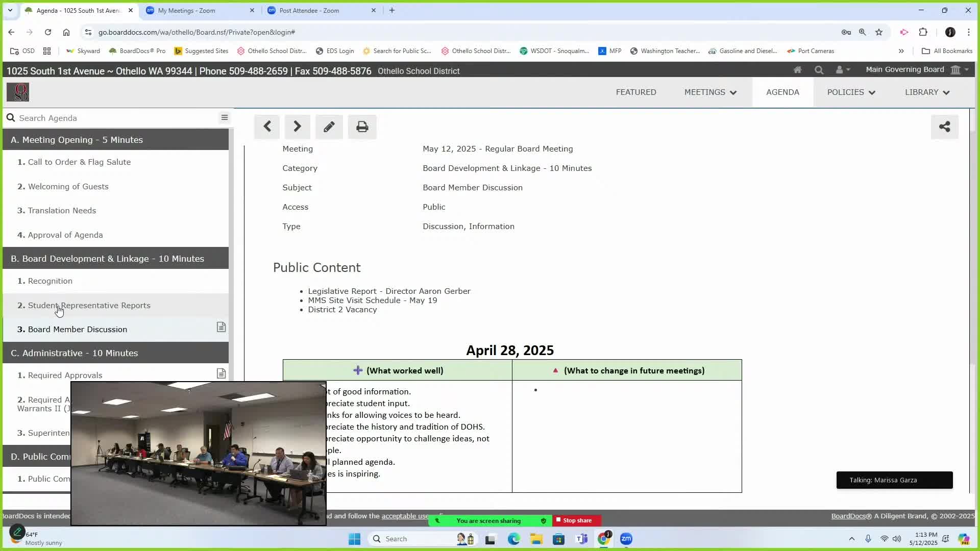Open Zoom from the Windows taskbar
Screen dimensions: 980x551
click(626, 539)
